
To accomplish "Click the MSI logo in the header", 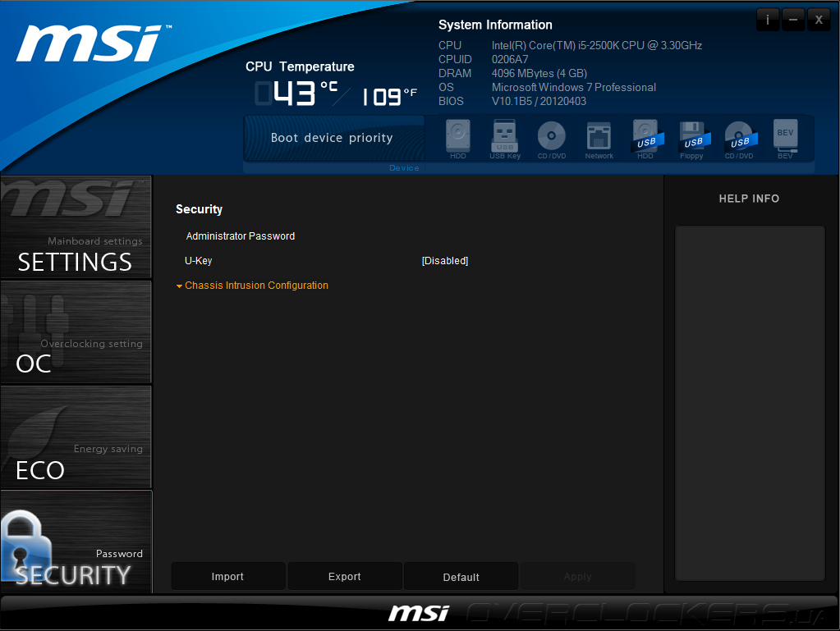I will coord(94,43).
